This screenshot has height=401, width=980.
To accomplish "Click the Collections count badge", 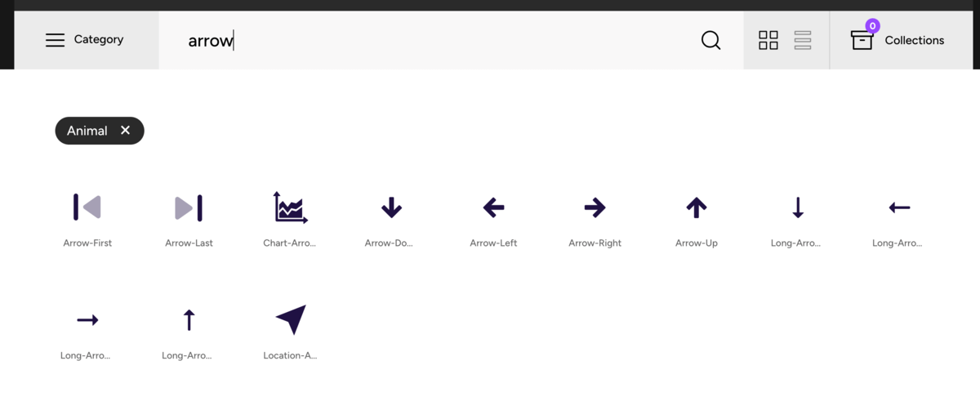I will point(872,26).
